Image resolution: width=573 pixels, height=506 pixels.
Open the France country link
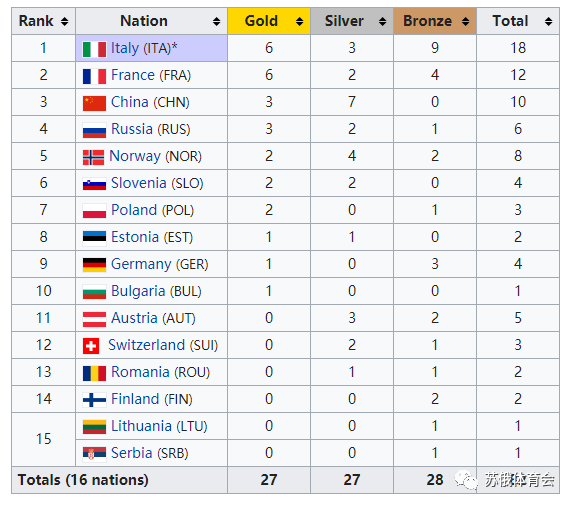(x=133, y=75)
